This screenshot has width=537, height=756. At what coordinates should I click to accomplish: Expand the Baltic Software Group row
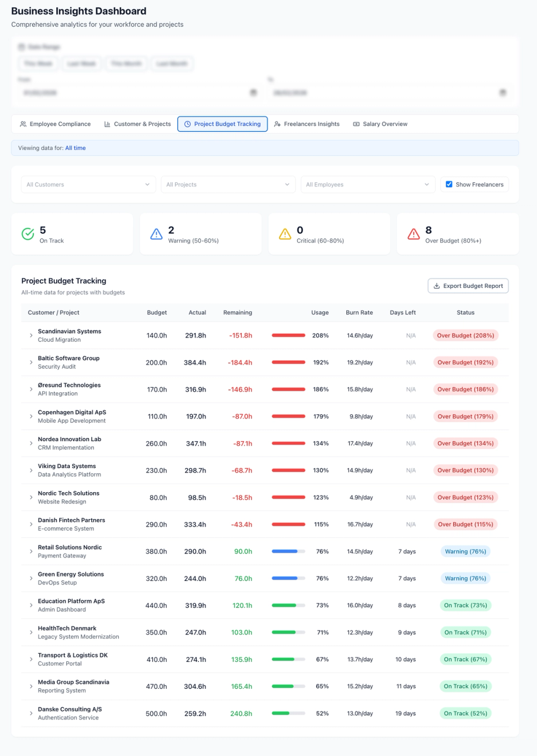[x=31, y=362]
